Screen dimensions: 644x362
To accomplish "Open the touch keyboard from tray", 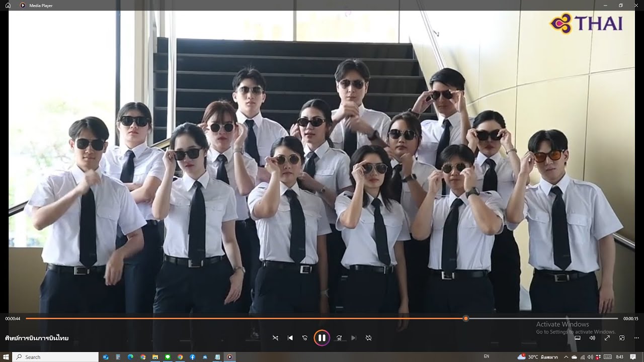I will click(607, 357).
